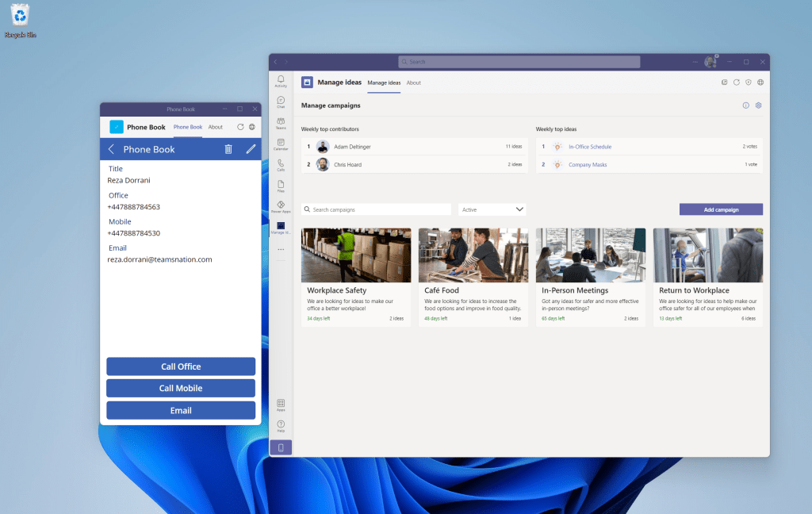The height and width of the screenshot is (514, 812).
Task: Open Apps store in the Teams sidebar
Action: coord(281,405)
